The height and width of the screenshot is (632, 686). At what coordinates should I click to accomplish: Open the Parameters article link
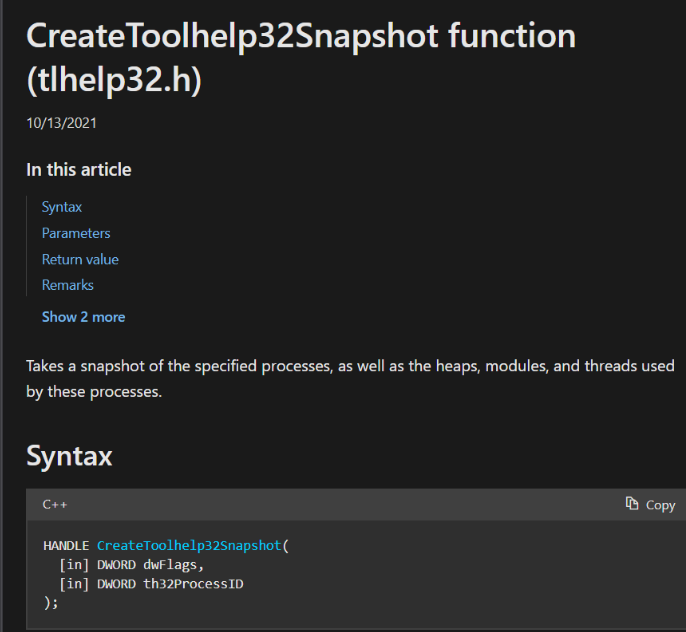76,233
